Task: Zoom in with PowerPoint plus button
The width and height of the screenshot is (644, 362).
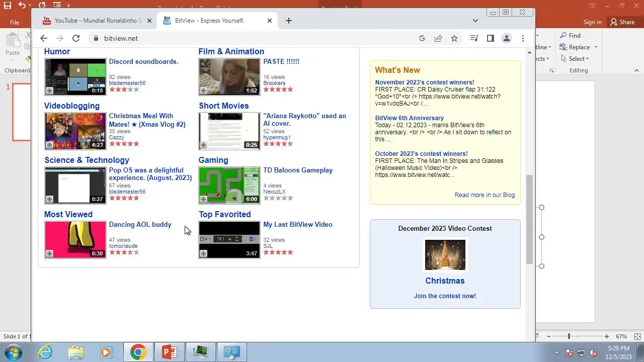Action: point(607,336)
